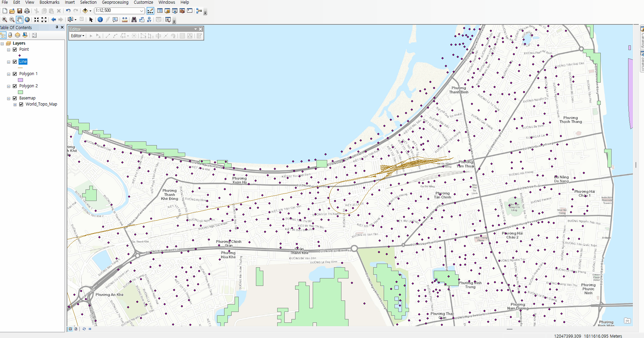Open the Go To XY tool
Image resolution: width=644 pixels, height=338 pixels.
coord(149,20)
